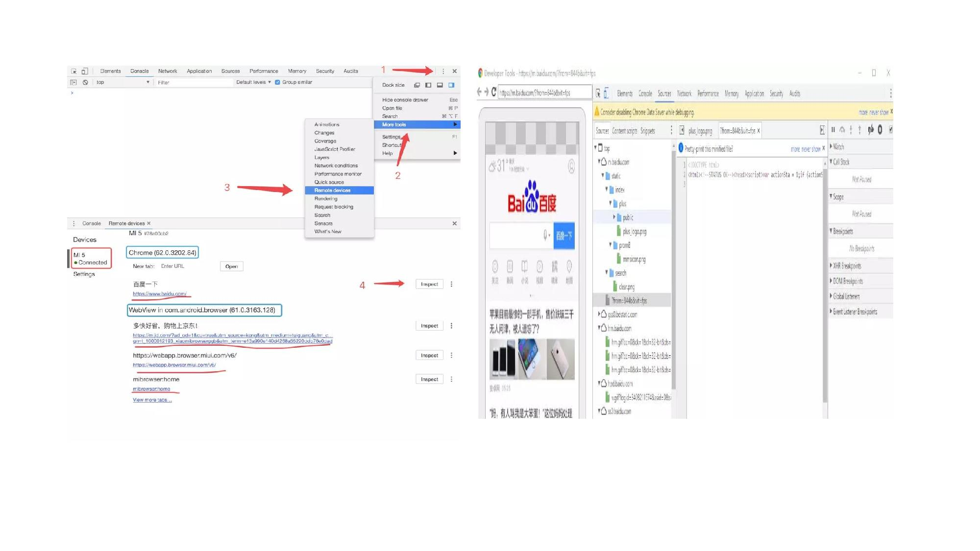Click the clear console icon
Viewport: 980px width, 551px height.
(85, 82)
